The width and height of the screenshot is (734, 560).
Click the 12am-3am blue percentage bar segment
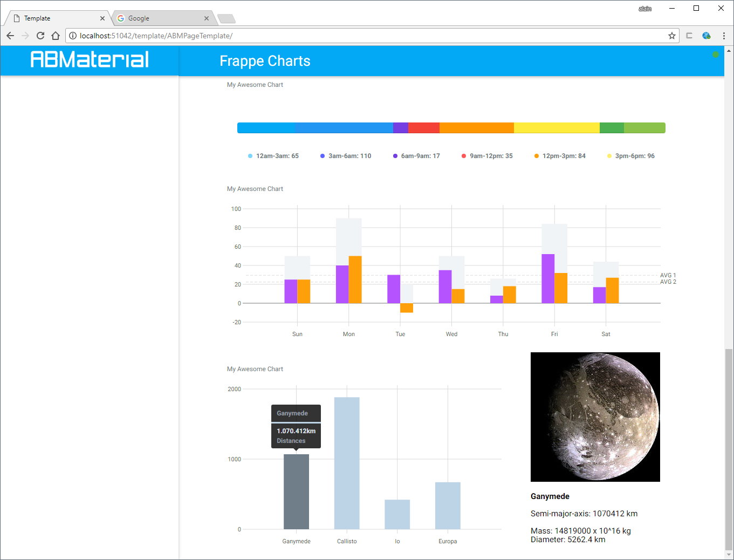pos(266,128)
